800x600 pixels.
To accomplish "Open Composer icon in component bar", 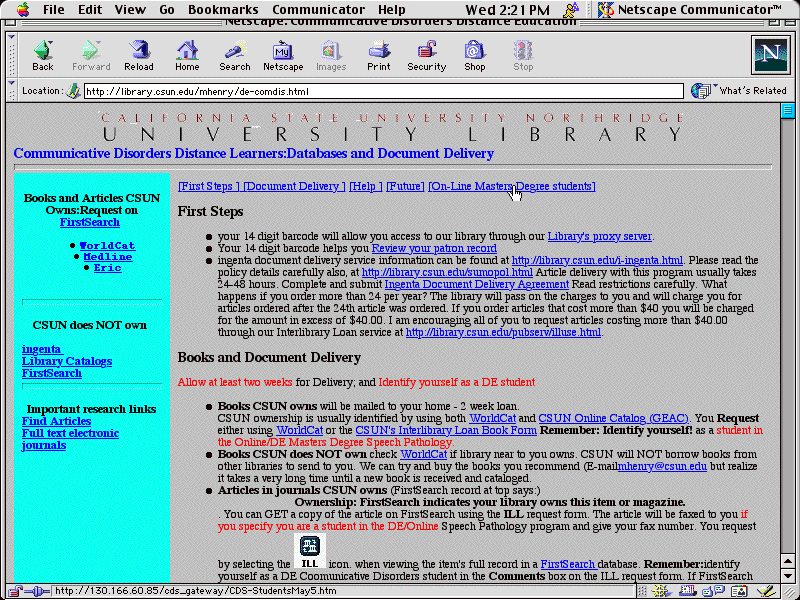I will (766, 591).
